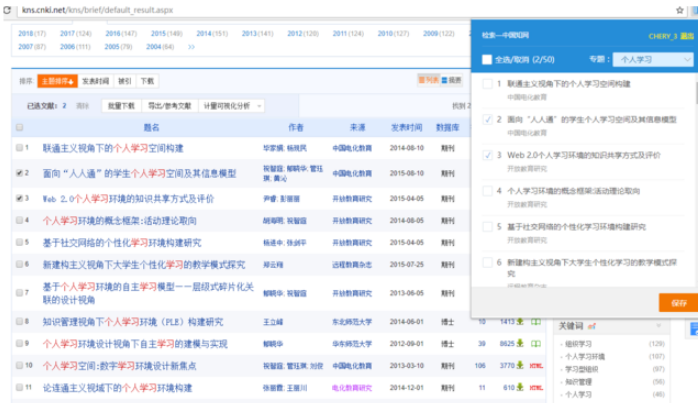Switch to summary view (摘要) icon
Screen dimensions: 699x403
[452, 80]
